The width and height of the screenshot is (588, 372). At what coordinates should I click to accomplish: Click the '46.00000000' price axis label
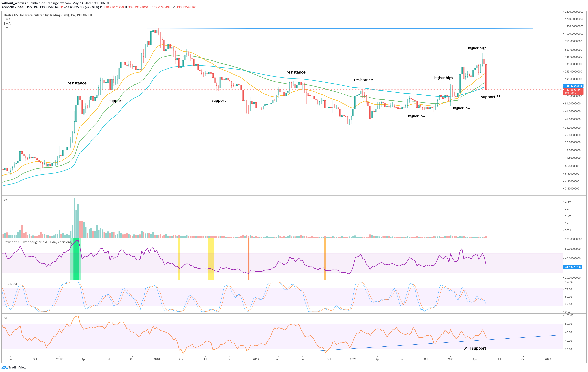tap(573, 119)
